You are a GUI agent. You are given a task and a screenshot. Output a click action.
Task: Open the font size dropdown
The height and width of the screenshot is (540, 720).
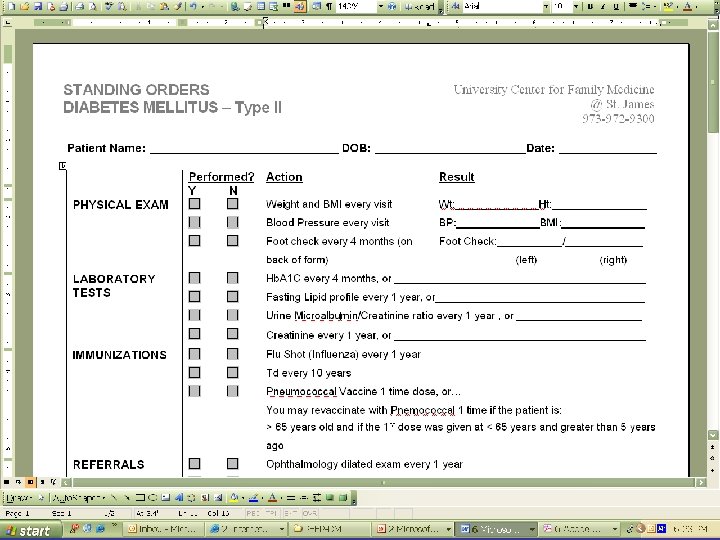click(x=576, y=6)
